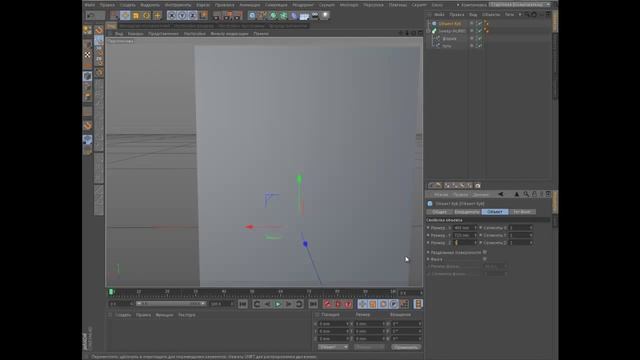Open the size mode dropdown in coordinates panel
This screenshot has width=640, height=360.
click(369, 347)
